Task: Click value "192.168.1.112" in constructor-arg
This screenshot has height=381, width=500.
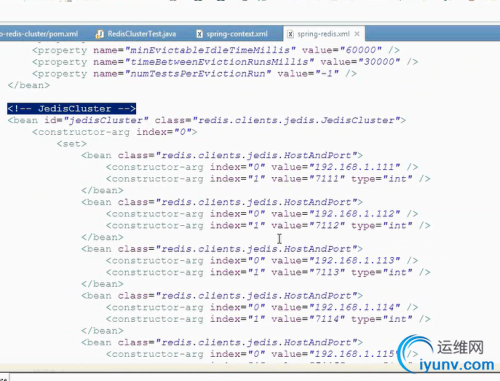Action: click(x=355, y=213)
